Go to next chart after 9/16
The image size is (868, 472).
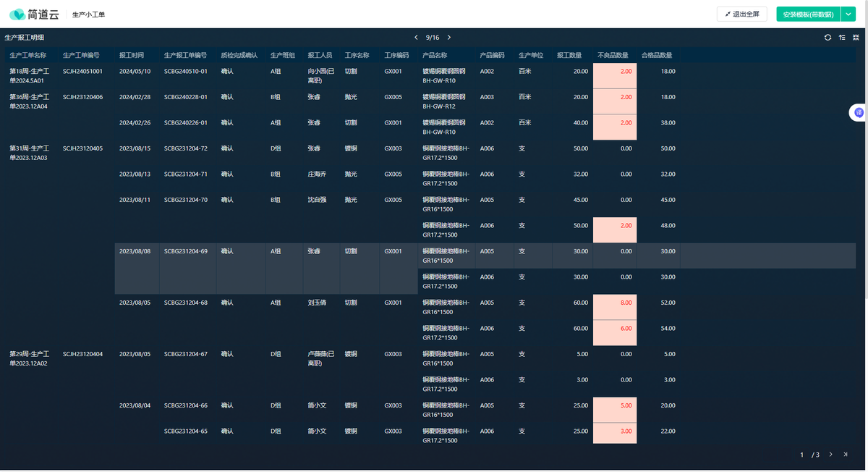pos(449,38)
